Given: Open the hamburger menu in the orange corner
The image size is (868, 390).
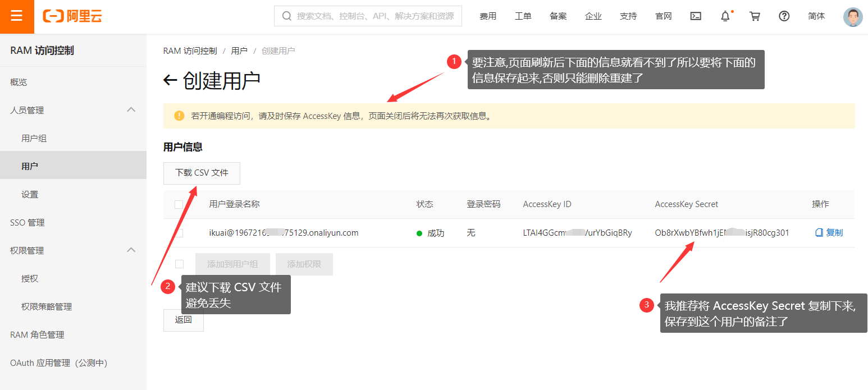Looking at the screenshot, I should (17, 16).
